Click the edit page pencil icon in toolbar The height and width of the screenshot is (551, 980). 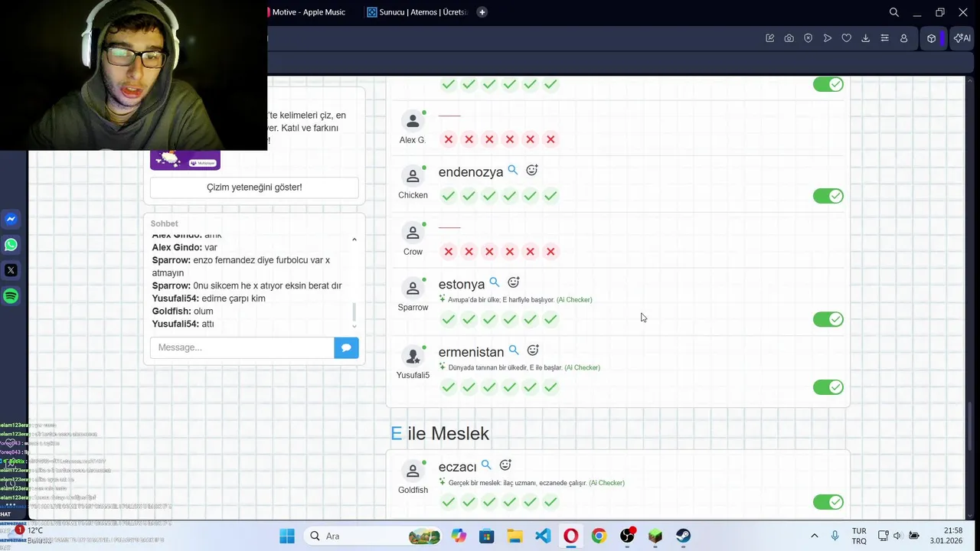pyautogui.click(x=770, y=38)
